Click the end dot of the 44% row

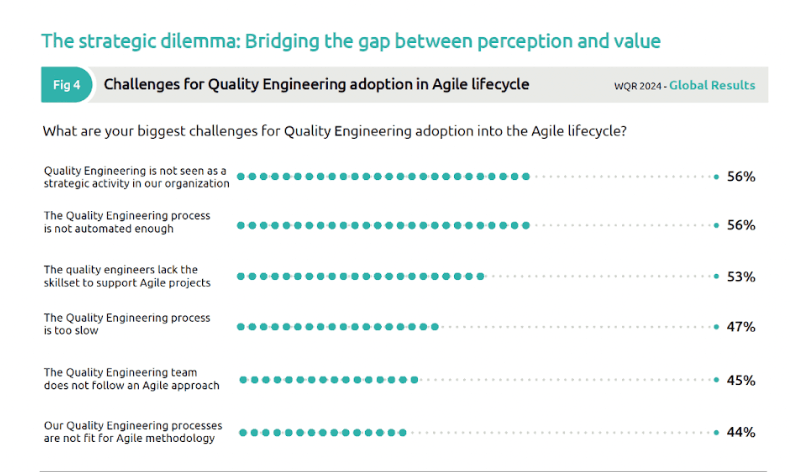[x=716, y=432]
